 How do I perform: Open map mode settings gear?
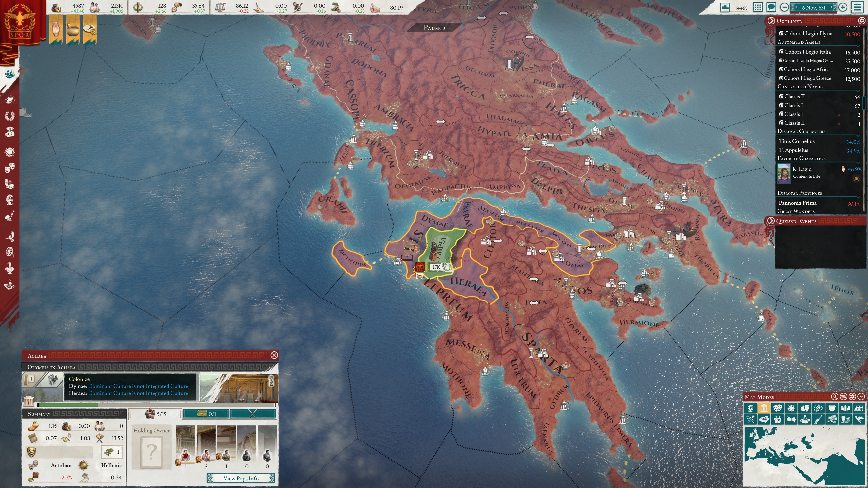pos(852,397)
